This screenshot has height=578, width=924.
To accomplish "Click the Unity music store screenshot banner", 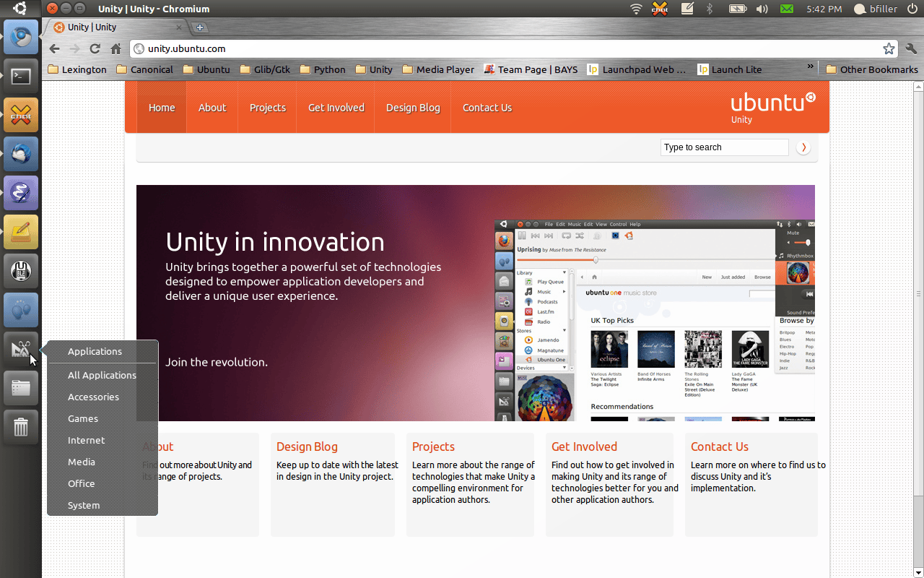I will pyautogui.click(x=655, y=320).
